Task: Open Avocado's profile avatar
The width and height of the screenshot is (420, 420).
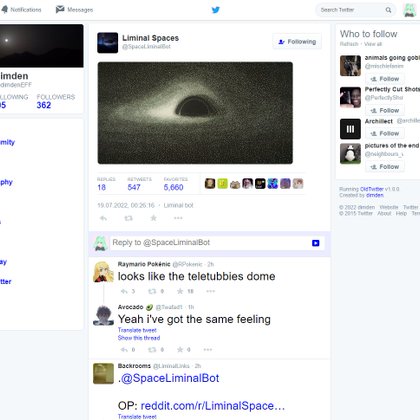Action: (x=103, y=315)
